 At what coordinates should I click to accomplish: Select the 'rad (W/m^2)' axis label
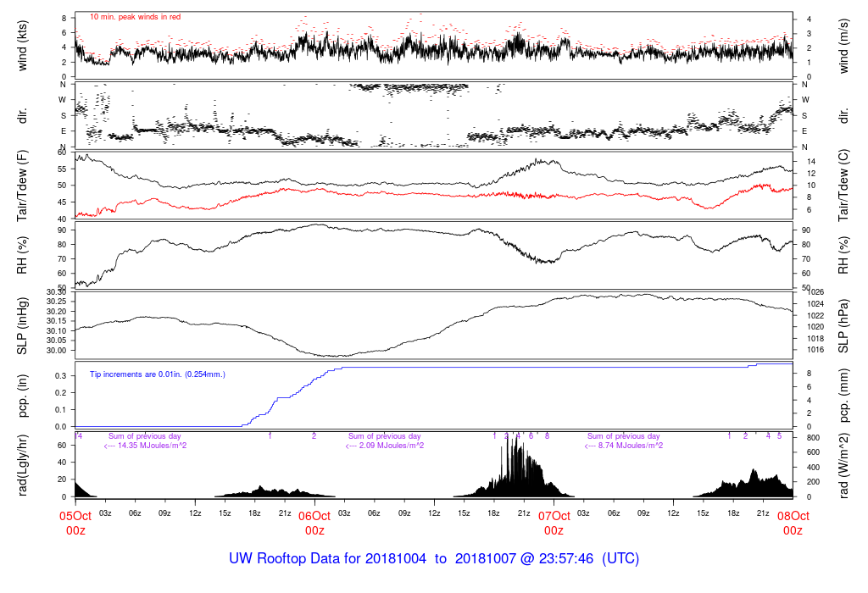coord(843,466)
